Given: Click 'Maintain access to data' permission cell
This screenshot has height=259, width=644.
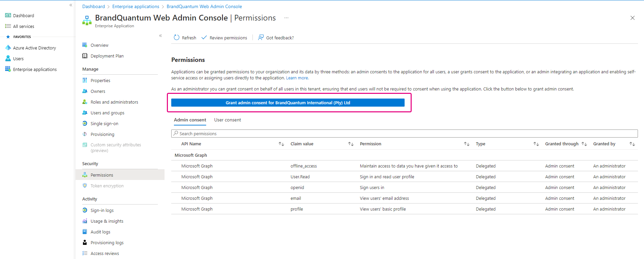Looking at the screenshot, I should pyautogui.click(x=409, y=166).
